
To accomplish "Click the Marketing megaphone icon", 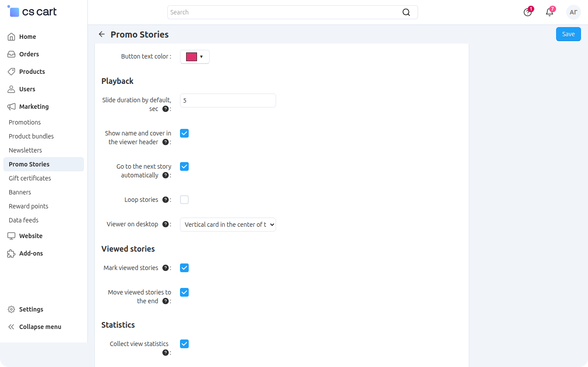I will click(x=12, y=107).
